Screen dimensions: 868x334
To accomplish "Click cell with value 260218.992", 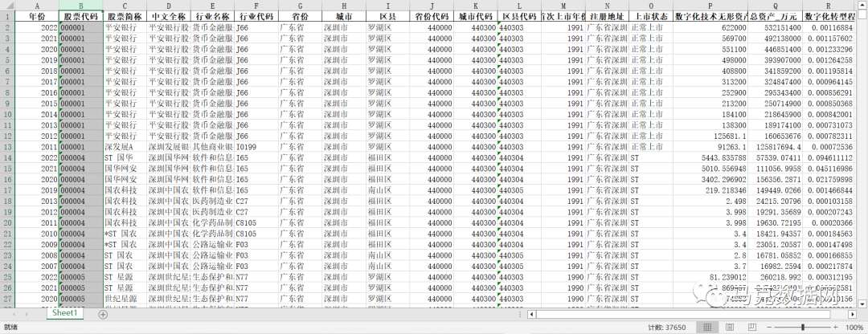I will coord(775,277).
